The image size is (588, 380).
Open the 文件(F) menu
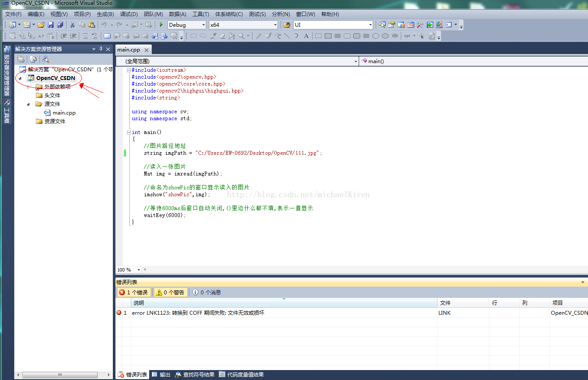tap(13, 14)
